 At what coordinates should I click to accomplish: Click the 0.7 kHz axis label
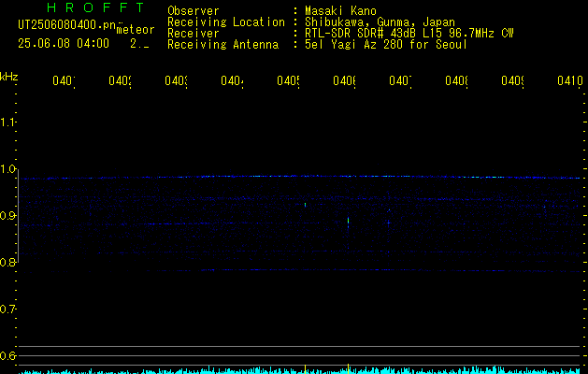tap(7, 309)
